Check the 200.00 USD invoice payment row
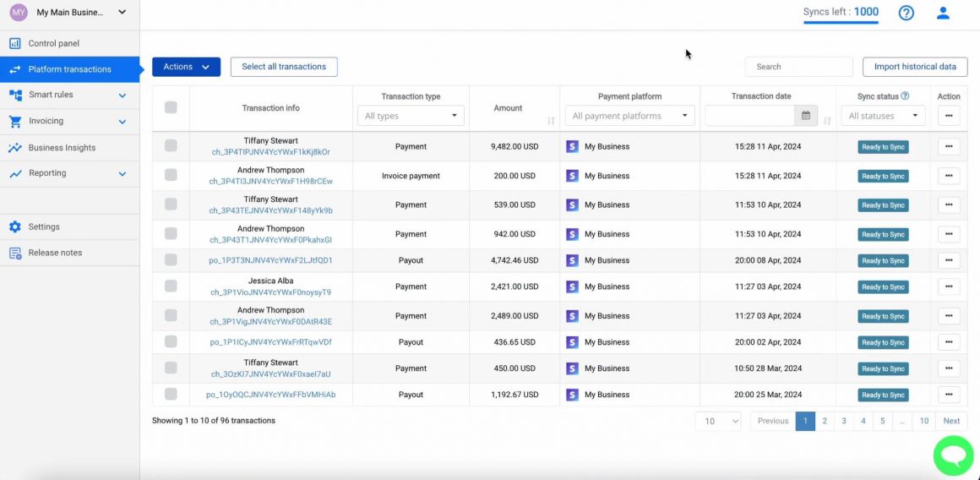 [171, 176]
